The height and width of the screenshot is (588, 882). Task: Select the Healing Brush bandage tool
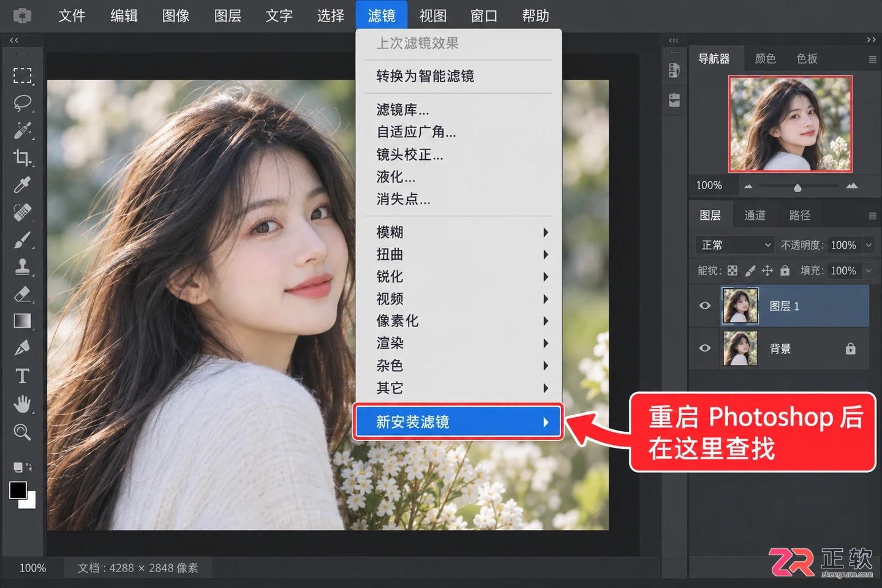tap(23, 212)
